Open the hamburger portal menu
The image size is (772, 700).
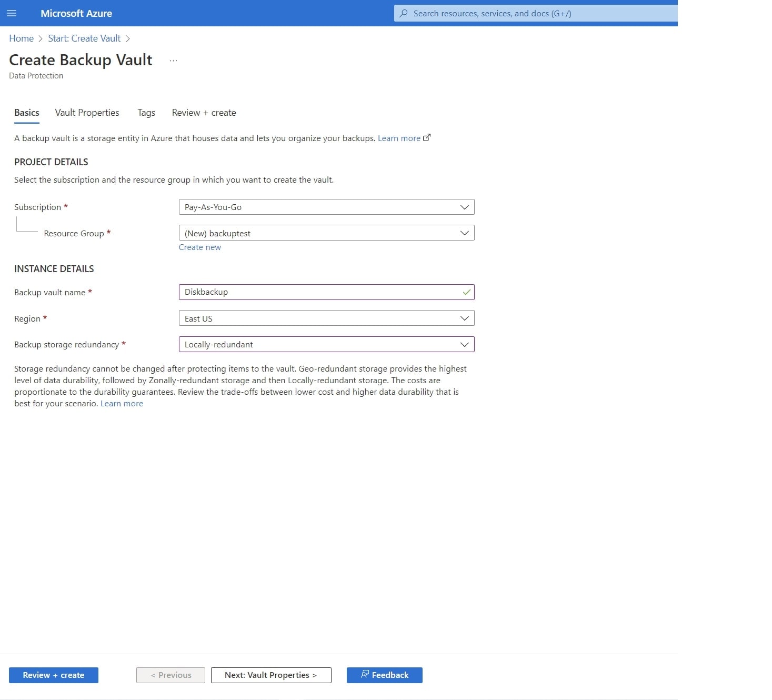coord(12,13)
